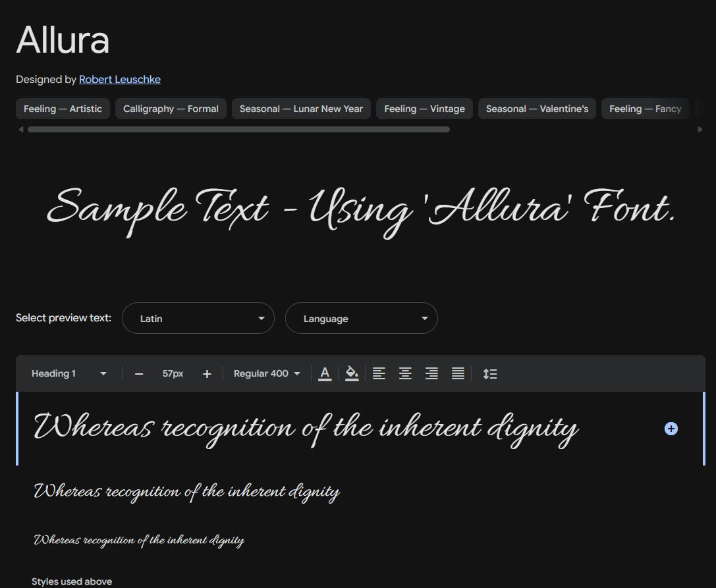716x588 pixels.
Task: Open the Heading 1 style dropdown
Action: (x=69, y=373)
